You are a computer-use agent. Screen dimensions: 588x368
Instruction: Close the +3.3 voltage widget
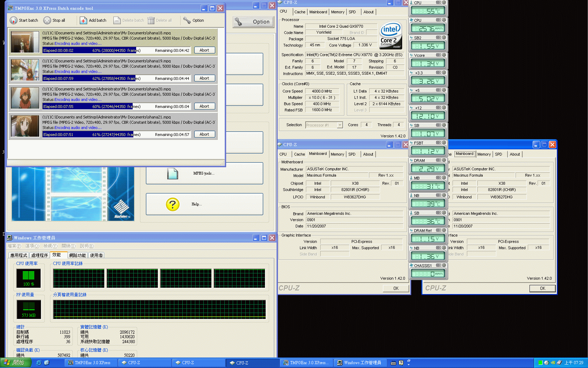[x=444, y=73]
